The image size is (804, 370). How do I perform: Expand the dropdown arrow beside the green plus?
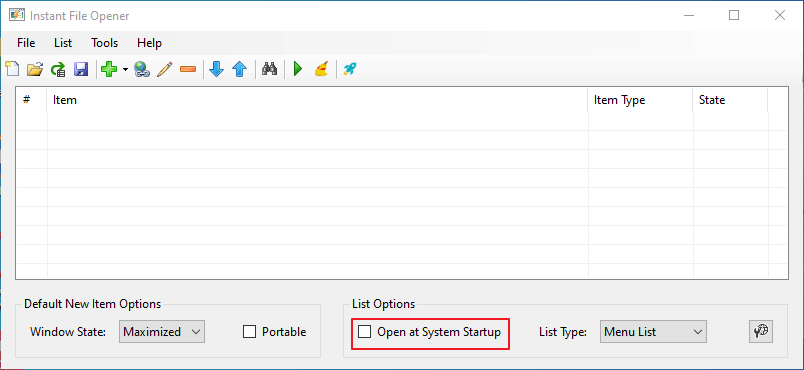click(x=125, y=69)
